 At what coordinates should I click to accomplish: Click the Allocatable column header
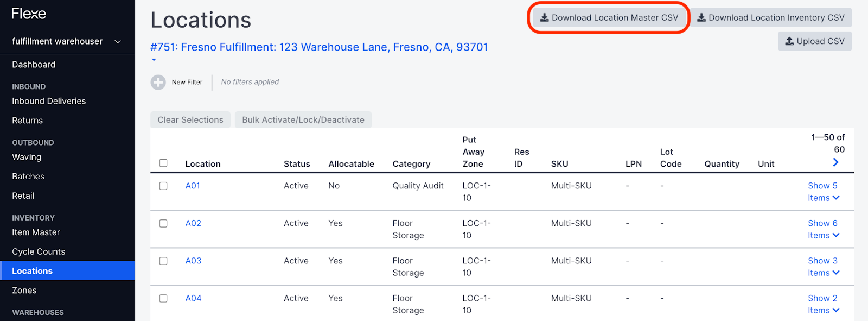click(x=352, y=164)
